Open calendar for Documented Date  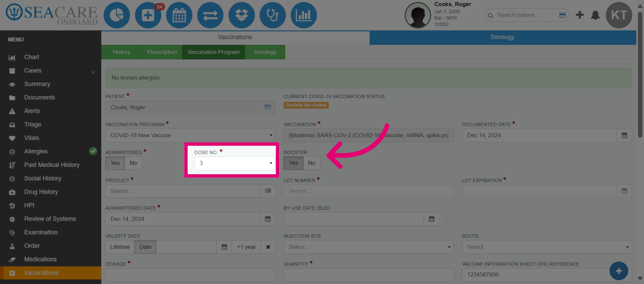(624, 135)
